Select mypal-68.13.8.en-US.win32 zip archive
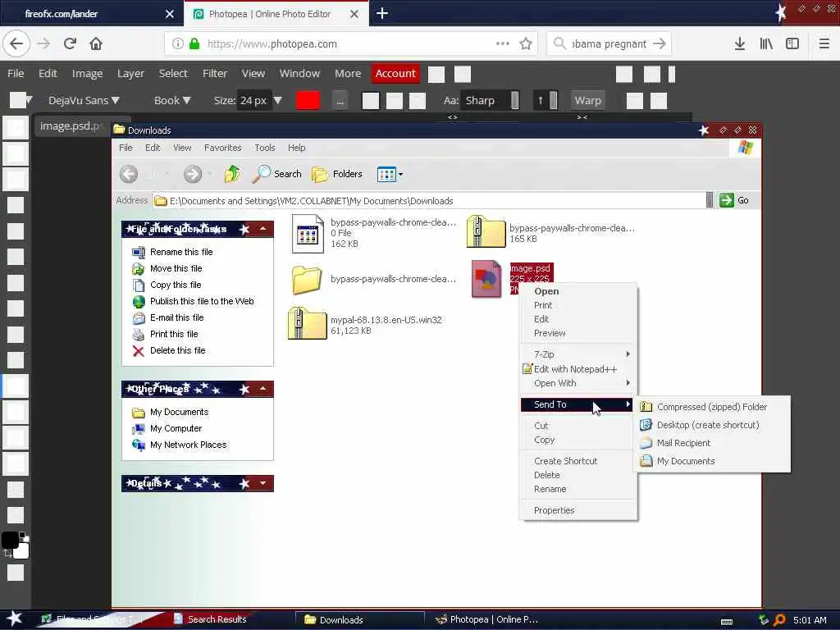 coord(307,323)
